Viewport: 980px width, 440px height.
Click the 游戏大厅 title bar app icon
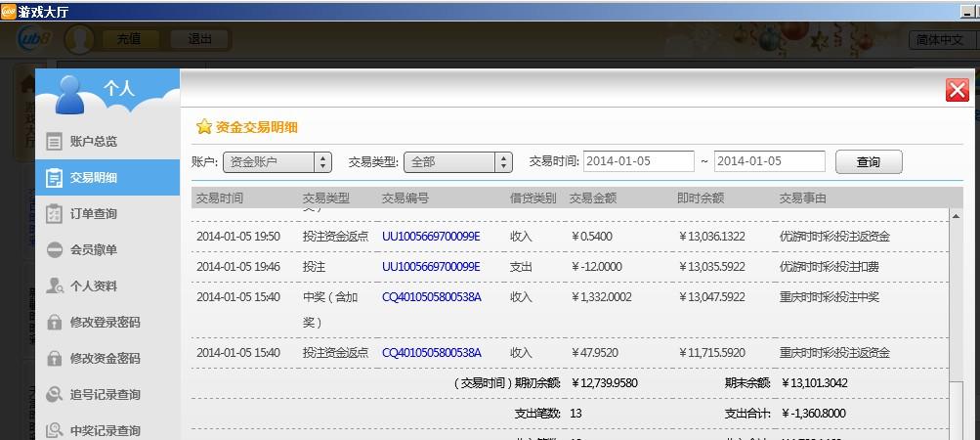pyautogui.click(x=8, y=12)
